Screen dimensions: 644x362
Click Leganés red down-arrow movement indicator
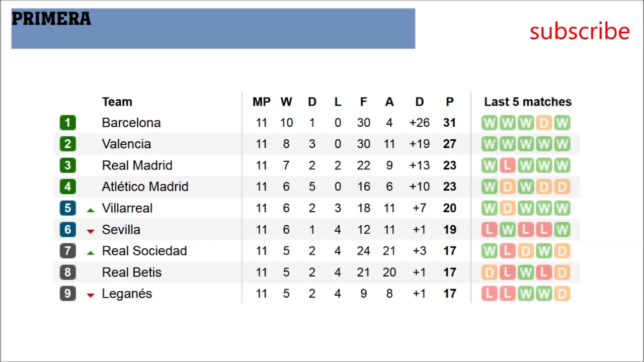(91, 295)
